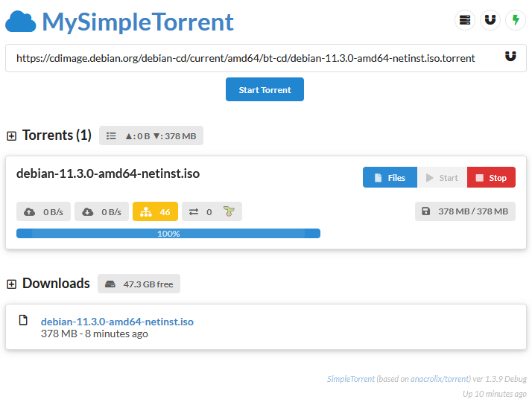
Task: Stop the debian torrent
Action: [491, 178]
